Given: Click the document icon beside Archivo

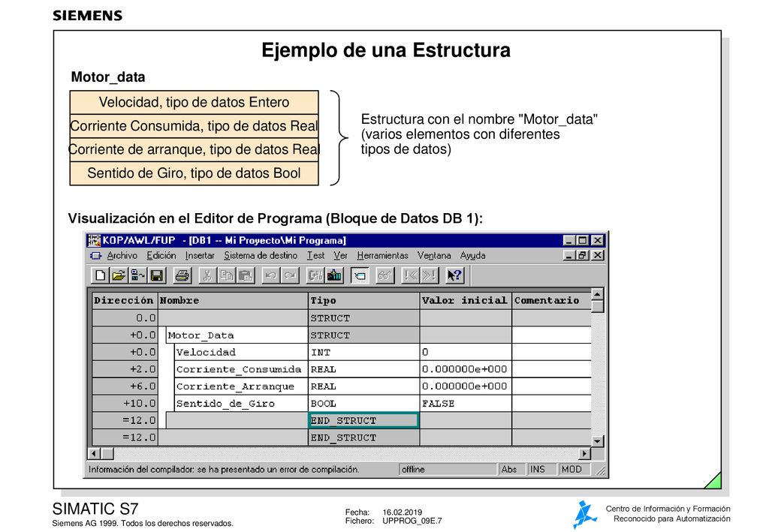Looking at the screenshot, I should coord(95,256).
